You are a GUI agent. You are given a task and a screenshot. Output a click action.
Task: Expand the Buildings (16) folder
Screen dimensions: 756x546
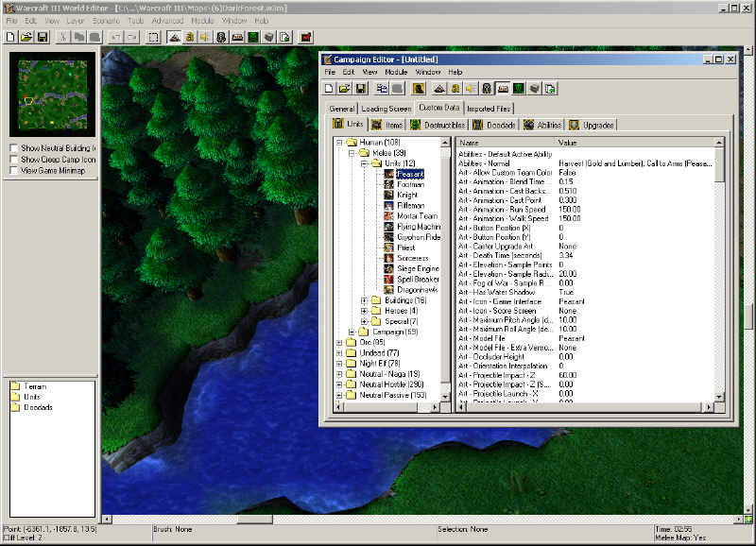coord(365,300)
